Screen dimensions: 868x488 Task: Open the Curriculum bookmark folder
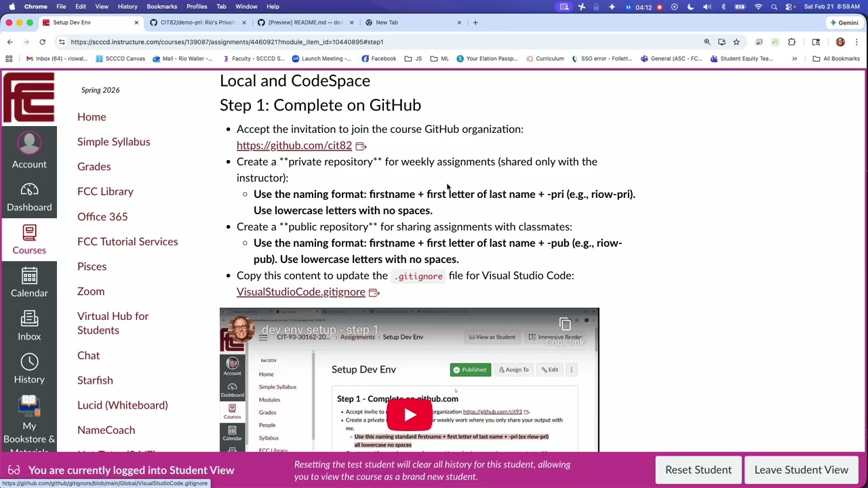coord(545,59)
